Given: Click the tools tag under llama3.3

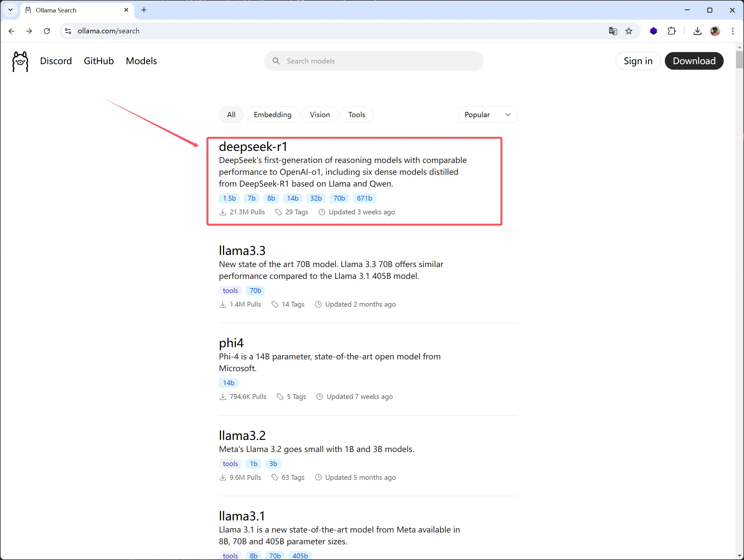Looking at the screenshot, I should [x=230, y=290].
